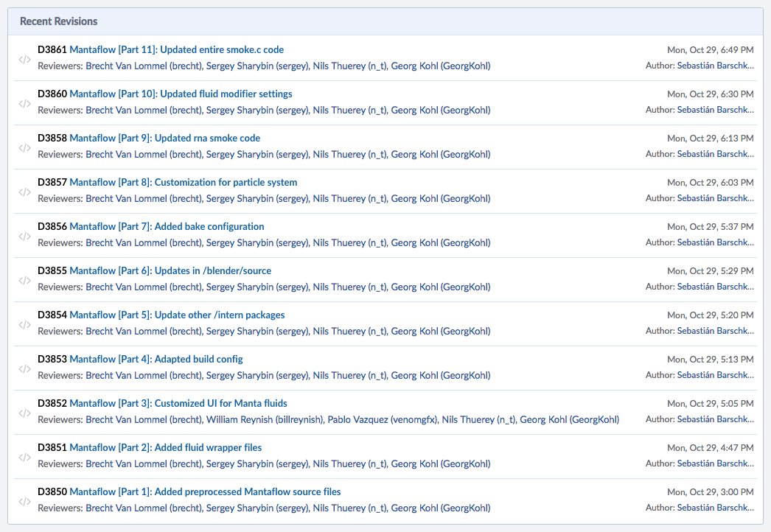Open Mantaflow Part 10 fluid modifier settings
Image resolution: width=771 pixels, height=532 pixels.
(x=181, y=94)
